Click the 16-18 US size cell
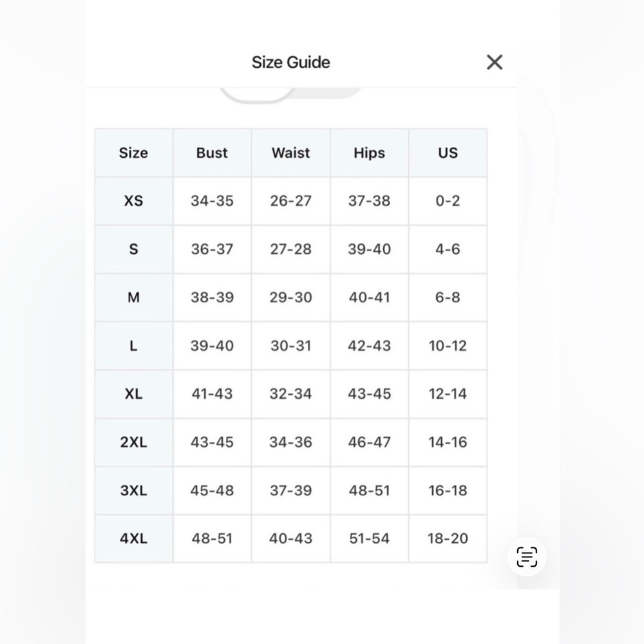 point(448,490)
